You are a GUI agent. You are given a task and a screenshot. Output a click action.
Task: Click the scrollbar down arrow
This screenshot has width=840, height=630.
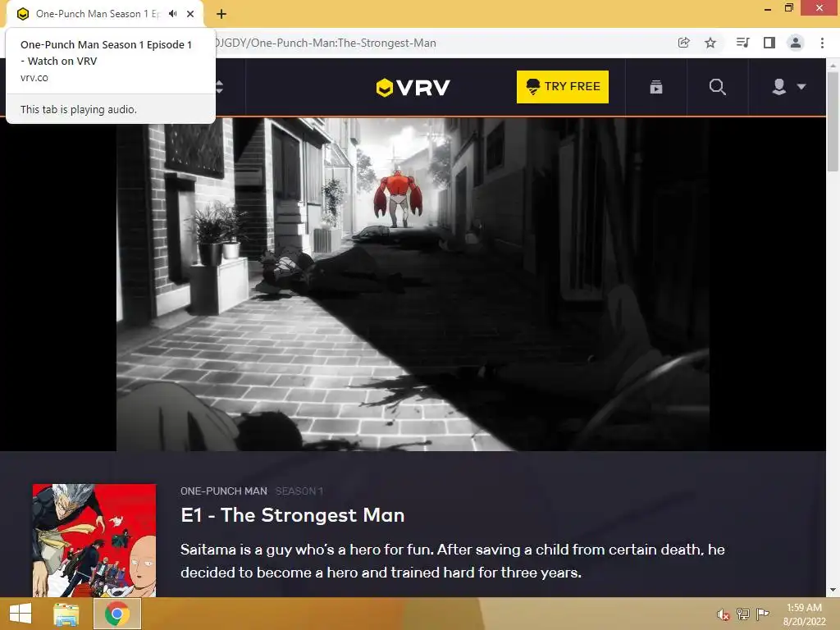tap(833, 591)
